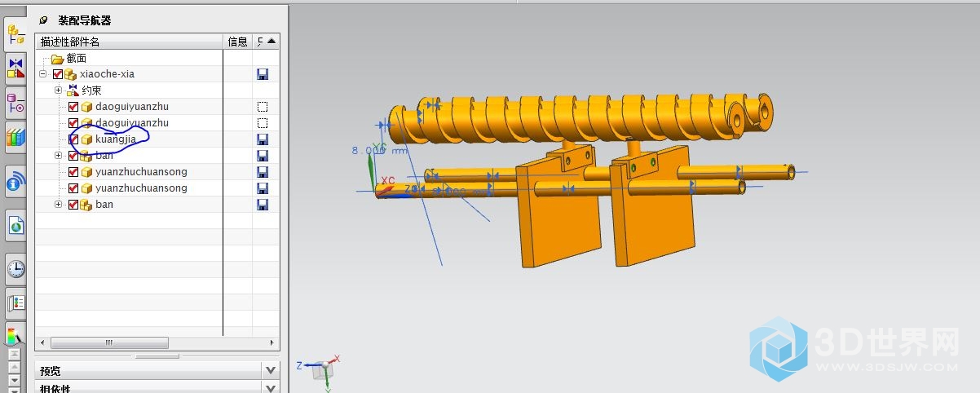This screenshot has height=393, width=980.
Task: Expand the 约束 constraints node
Action: pyautogui.click(x=58, y=91)
